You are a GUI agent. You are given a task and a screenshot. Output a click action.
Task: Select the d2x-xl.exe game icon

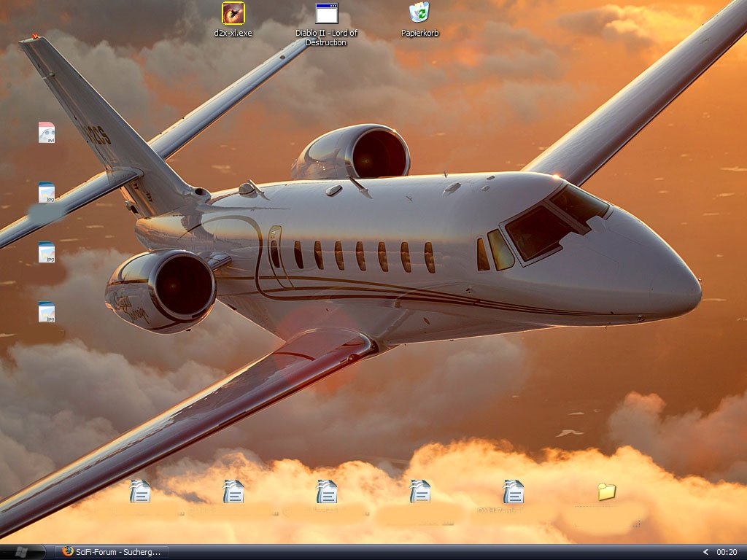[233, 13]
